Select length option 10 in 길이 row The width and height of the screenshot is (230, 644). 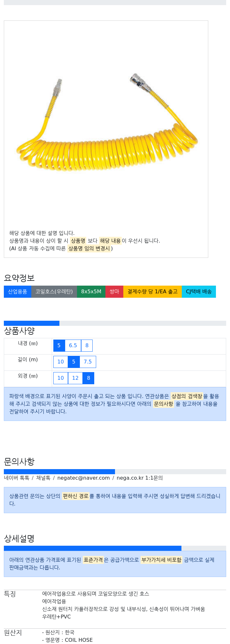61,362
